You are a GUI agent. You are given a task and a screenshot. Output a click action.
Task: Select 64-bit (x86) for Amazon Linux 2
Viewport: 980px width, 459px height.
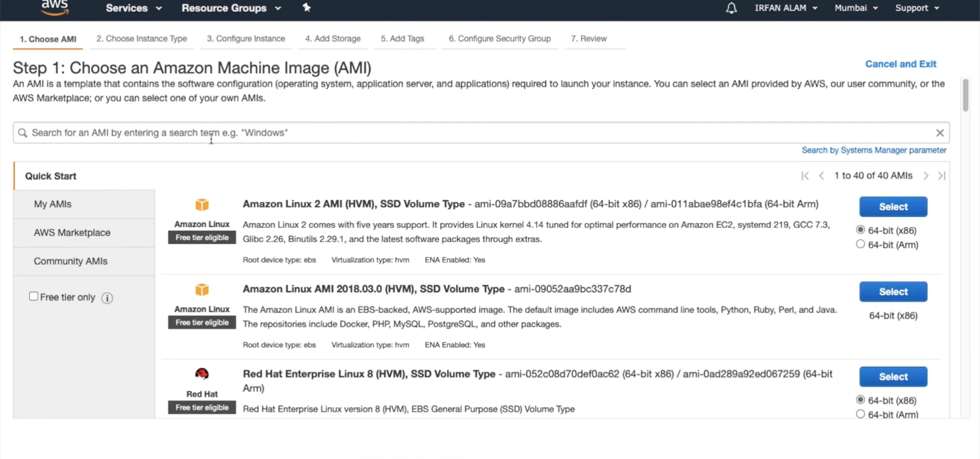tap(861, 230)
